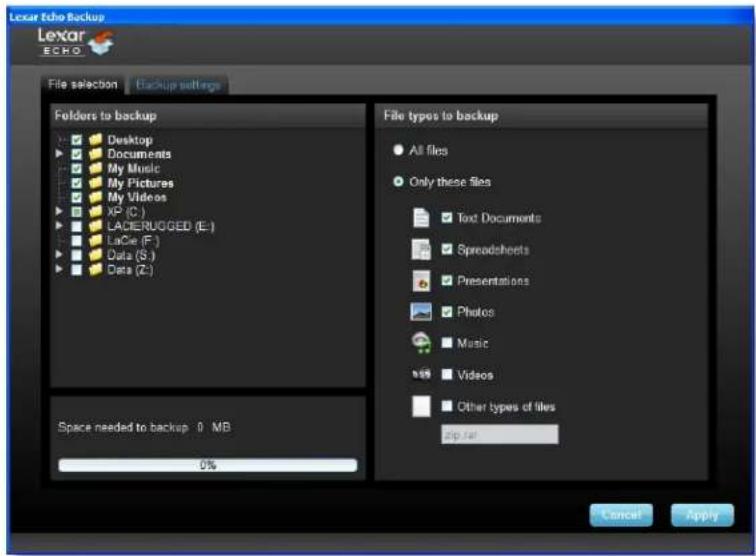
Task: Click the LaCie (F:) folder icon
Action: click(x=95, y=240)
